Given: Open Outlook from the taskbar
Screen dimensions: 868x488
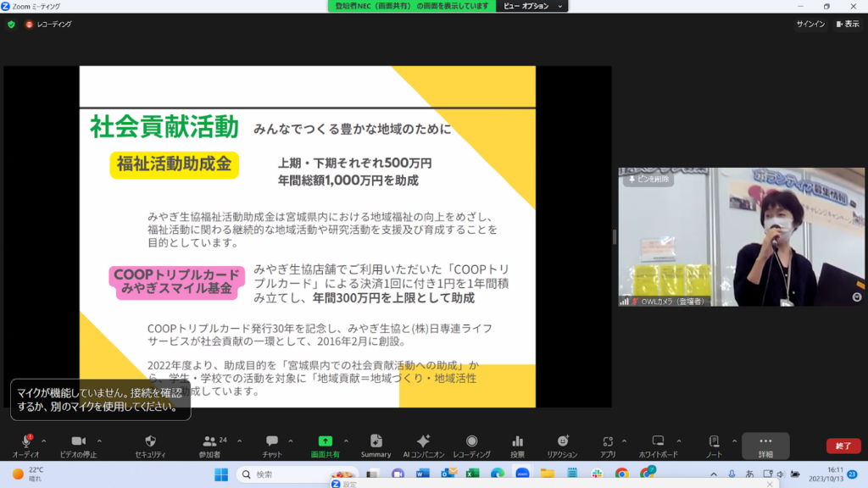Looking at the screenshot, I should pyautogui.click(x=448, y=474).
